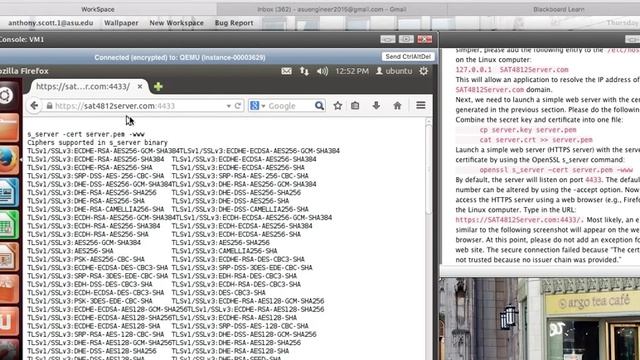Bookmark this page with the star icon

[338, 106]
